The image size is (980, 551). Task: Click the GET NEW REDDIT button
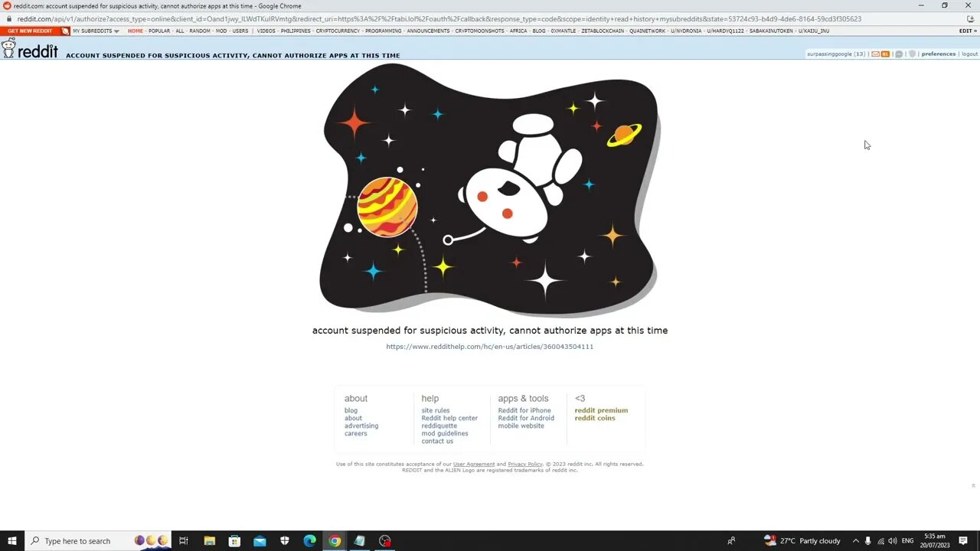[30, 31]
